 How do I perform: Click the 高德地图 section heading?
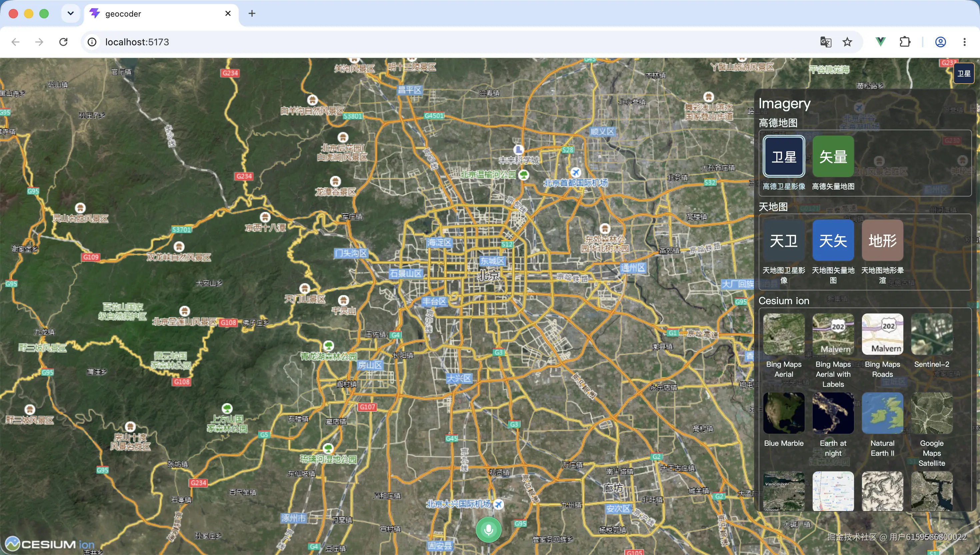pyautogui.click(x=778, y=123)
